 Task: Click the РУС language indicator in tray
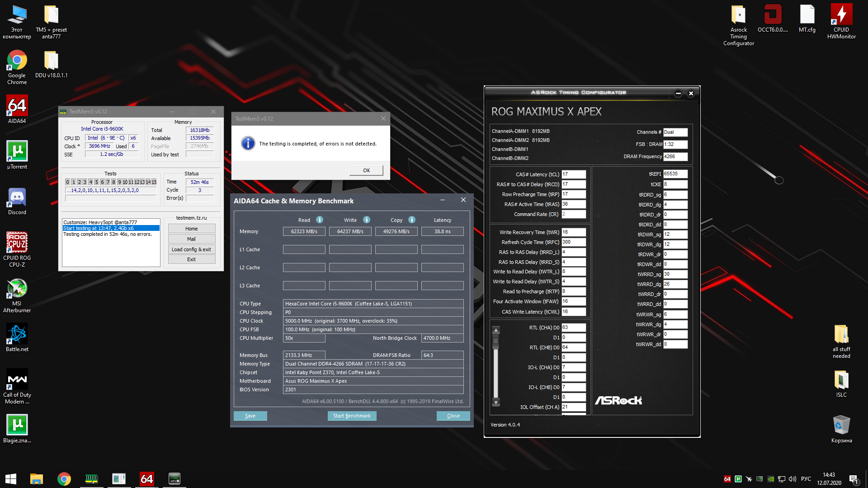point(806,479)
